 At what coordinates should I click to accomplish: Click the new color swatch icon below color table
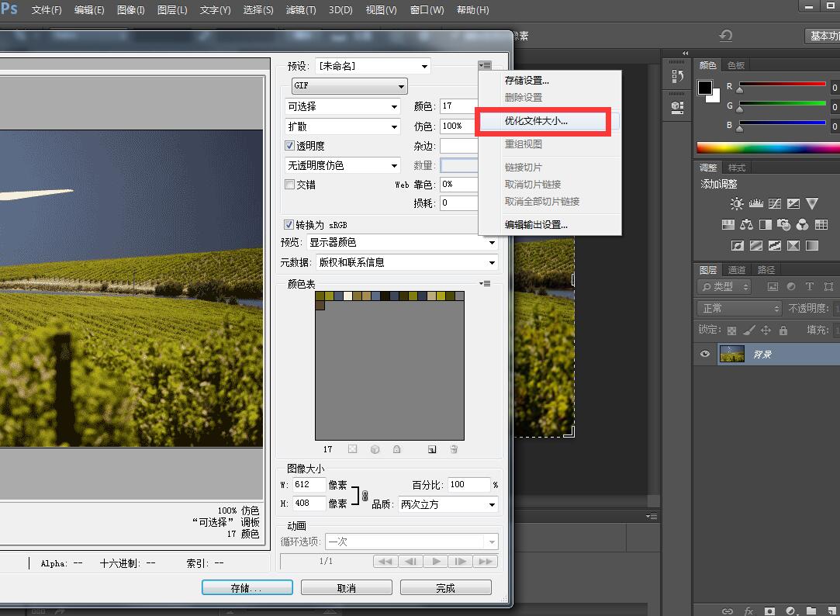click(432, 449)
